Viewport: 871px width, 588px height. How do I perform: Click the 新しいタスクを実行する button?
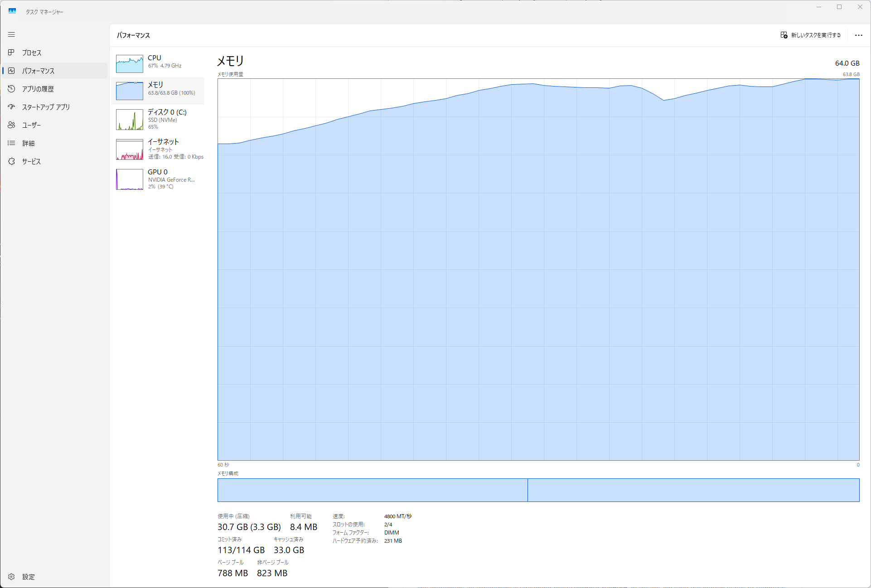[x=810, y=35]
